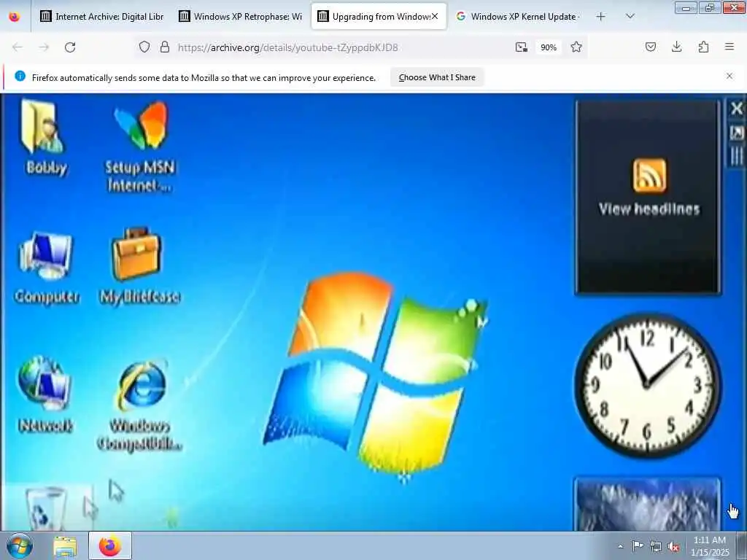Screen dimensions: 747x560
Task: Click Choose What I Share button
Action: coord(438,77)
